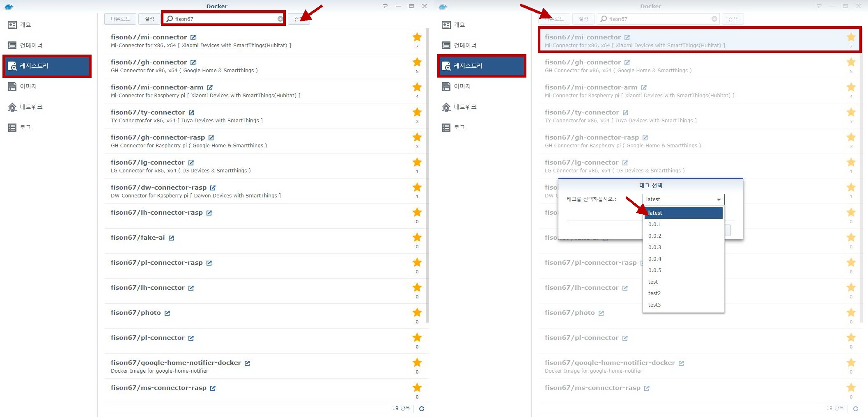Open 이미지 images tab in left window sidebar
The image size is (868, 417).
coord(47,87)
